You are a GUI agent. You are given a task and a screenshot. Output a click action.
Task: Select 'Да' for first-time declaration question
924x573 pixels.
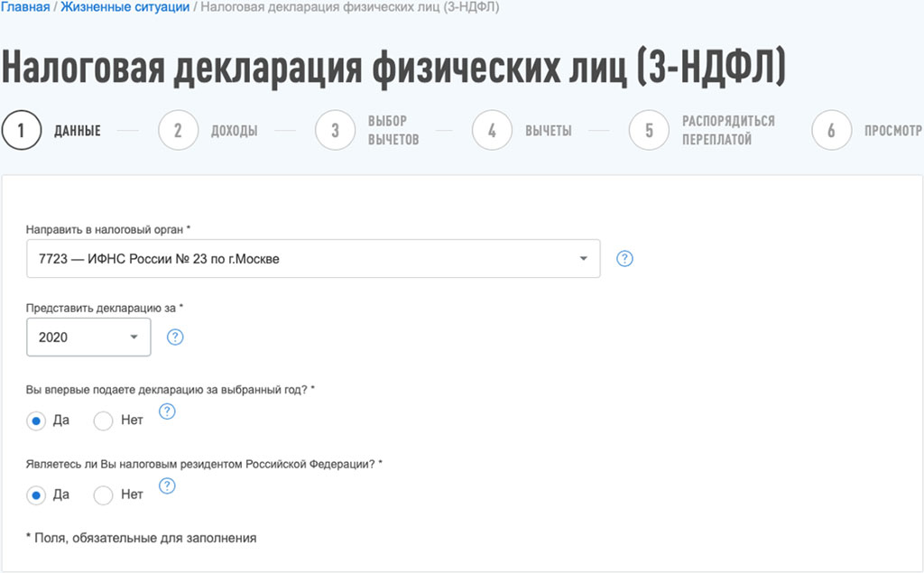point(37,421)
